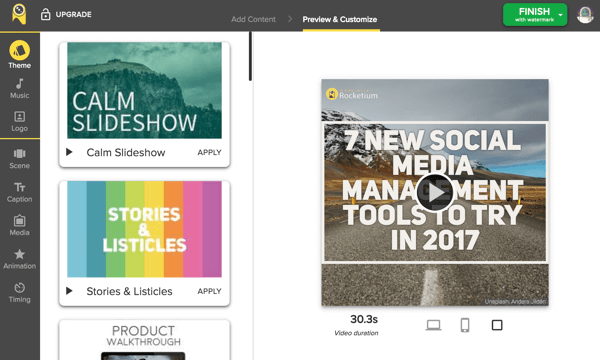Select the Logo sidebar icon
The height and width of the screenshot is (360, 600).
click(x=20, y=116)
